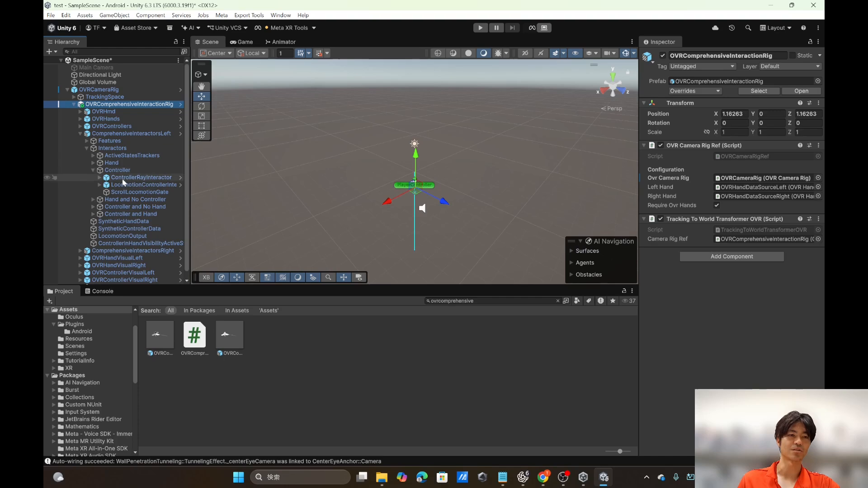
Task: Open the Window menu
Action: tap(280, 15)
